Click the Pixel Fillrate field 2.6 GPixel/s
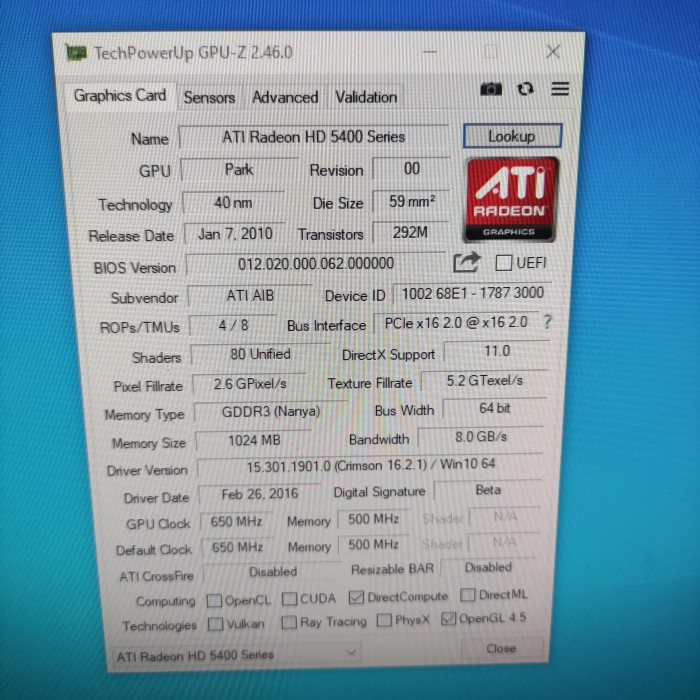The width and height of the screenshot is (700, 700). pyautogui.click(x=250, y=384)
